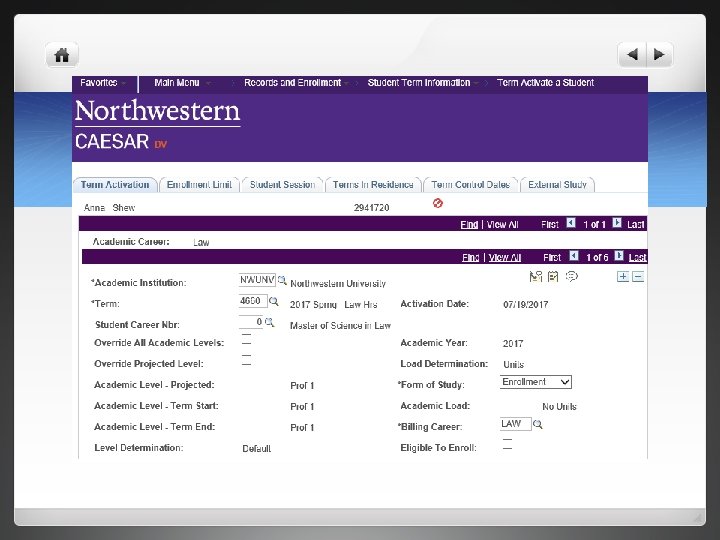The height and width of the screenshot is (540, 720).
Task: Click the home icon button
Action: point(62,55)
